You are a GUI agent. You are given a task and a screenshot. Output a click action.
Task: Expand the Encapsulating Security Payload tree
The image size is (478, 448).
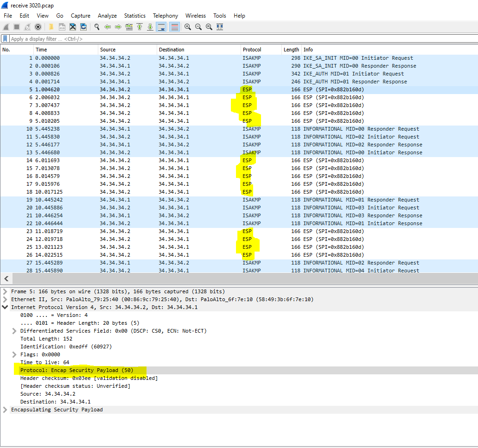(x=5, y=410)
